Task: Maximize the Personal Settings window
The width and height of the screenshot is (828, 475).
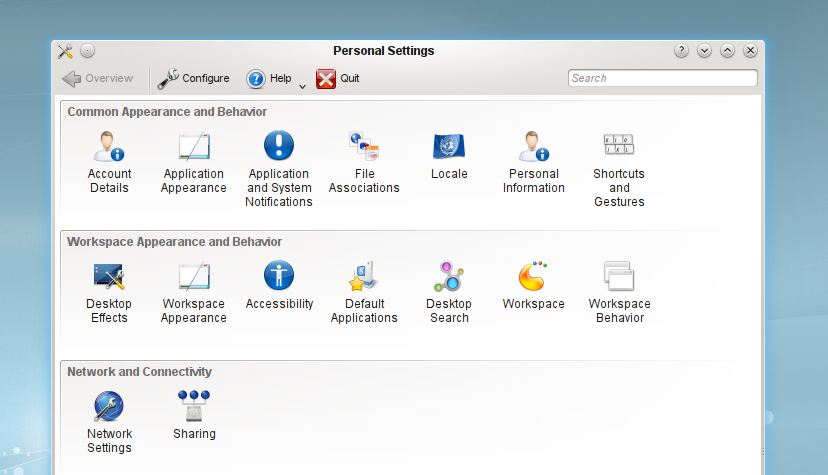Action: point(727,51)
